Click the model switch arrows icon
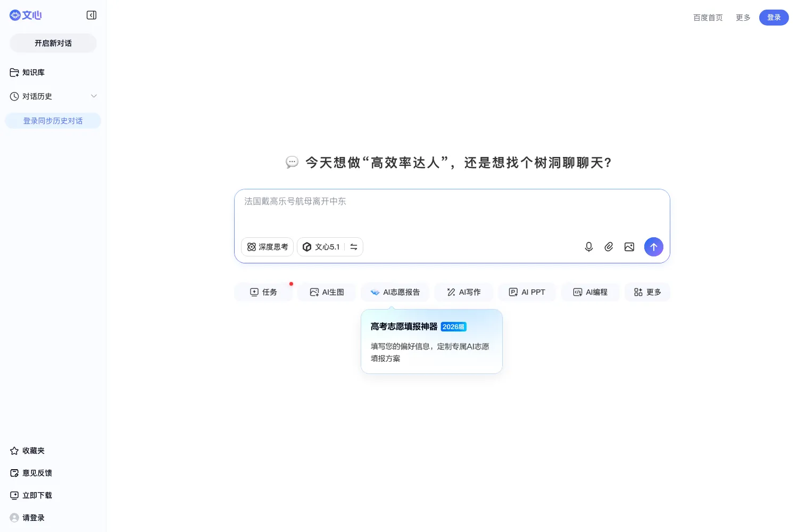This screenshot has height=532, width=798. pyautogui.click(x=354, y=247)
